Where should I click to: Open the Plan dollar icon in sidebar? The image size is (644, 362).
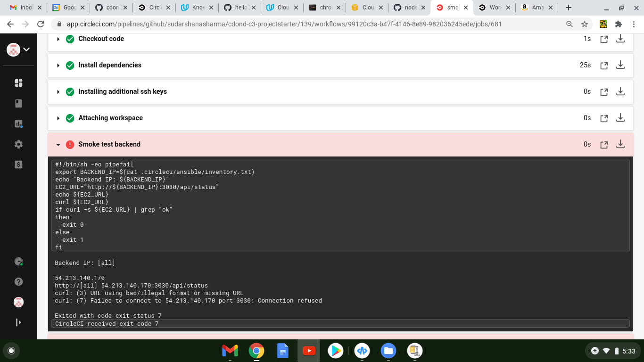[x=18, y=165]
